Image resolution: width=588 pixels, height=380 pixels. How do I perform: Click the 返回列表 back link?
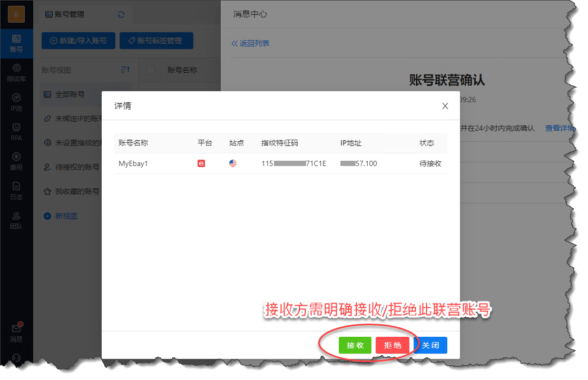(x=251, y=43)
